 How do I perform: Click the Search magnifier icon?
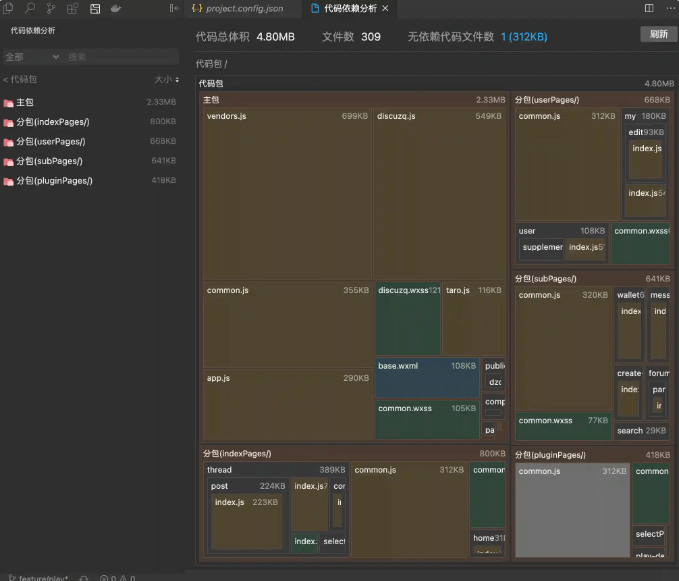coord(30,8)
